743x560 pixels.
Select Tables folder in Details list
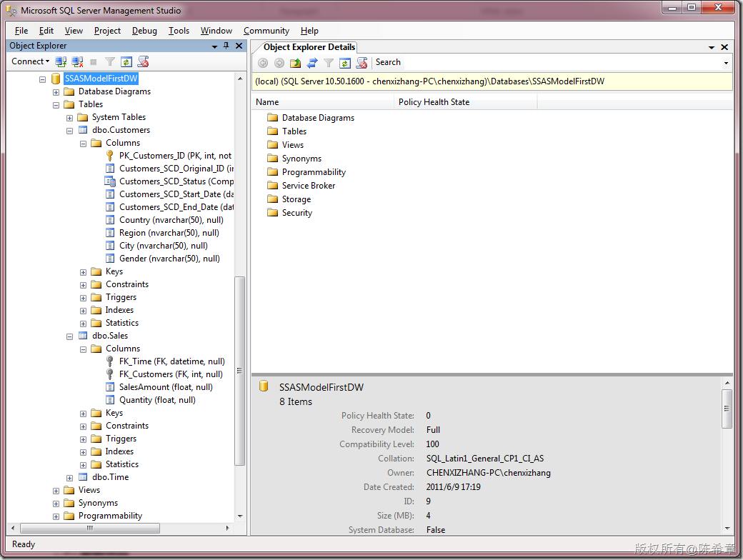click(286, 131)
